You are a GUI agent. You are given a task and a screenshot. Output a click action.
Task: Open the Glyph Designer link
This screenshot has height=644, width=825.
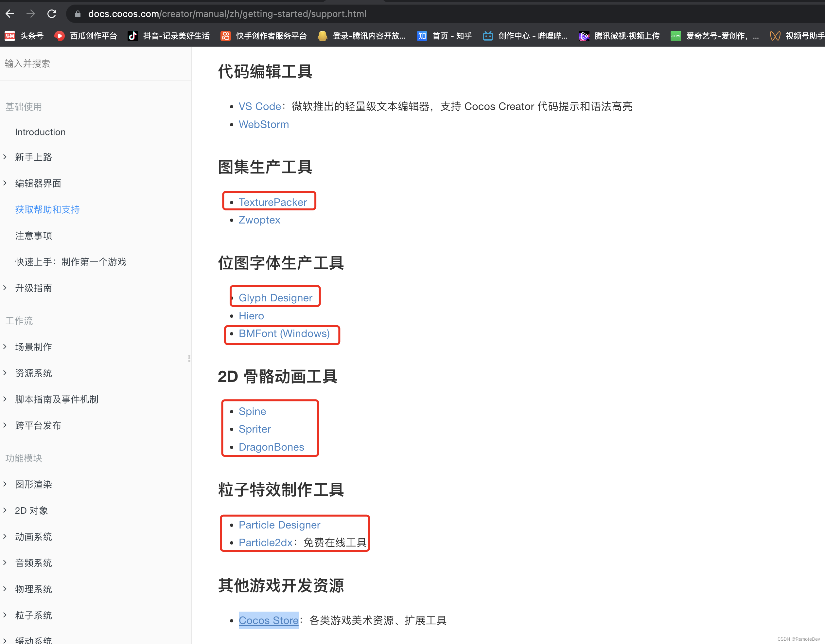coord(275,298)
